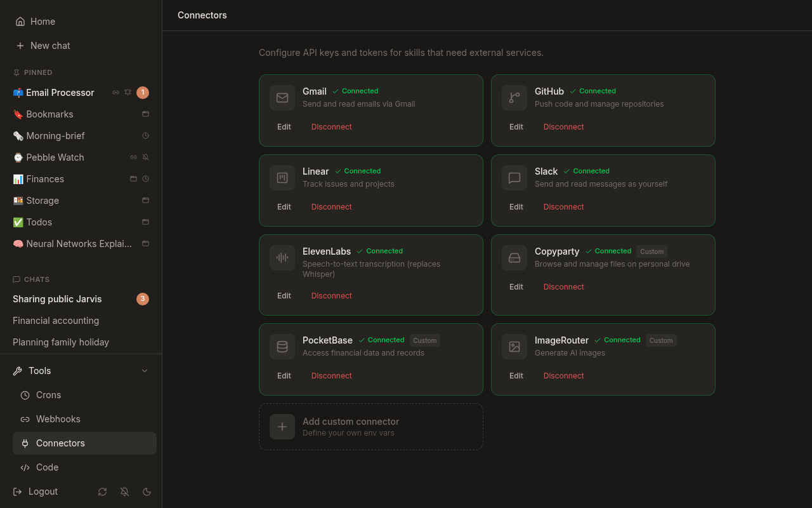Click the window icon beside Bookmarks

(145, 114)
